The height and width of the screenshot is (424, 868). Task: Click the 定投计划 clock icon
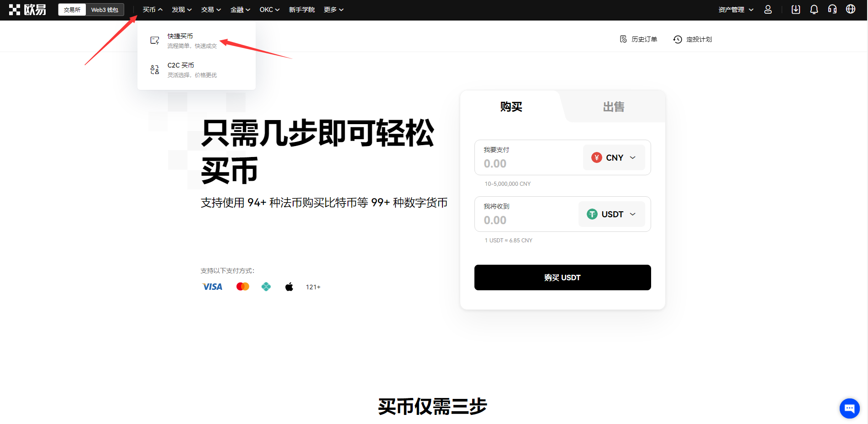[678, 39]
